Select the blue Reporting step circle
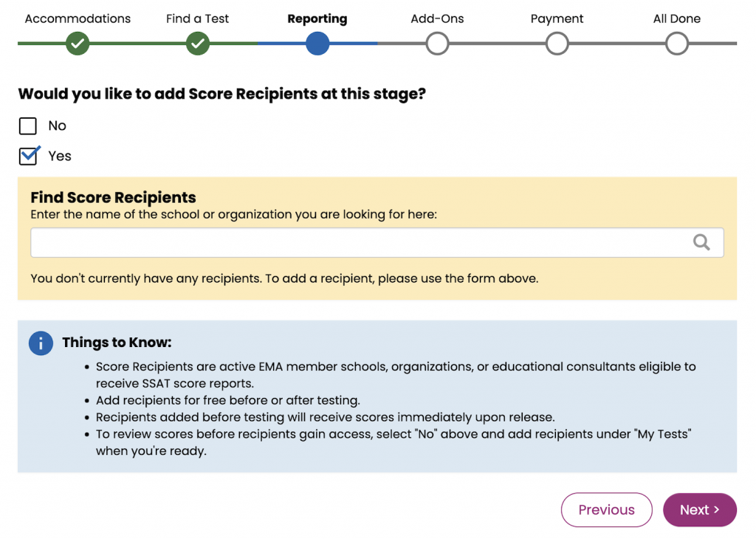This screenshot has height=539, width=756. [317, 44]
